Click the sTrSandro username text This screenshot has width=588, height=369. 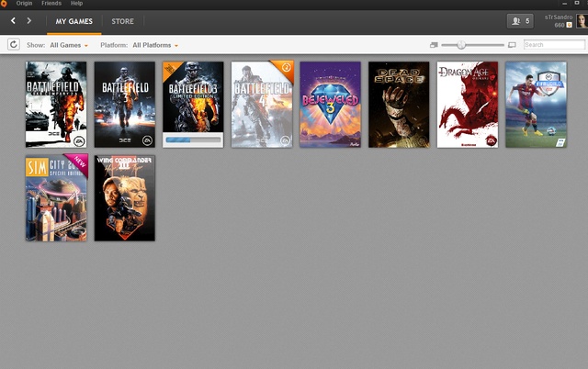pos(559,17)
